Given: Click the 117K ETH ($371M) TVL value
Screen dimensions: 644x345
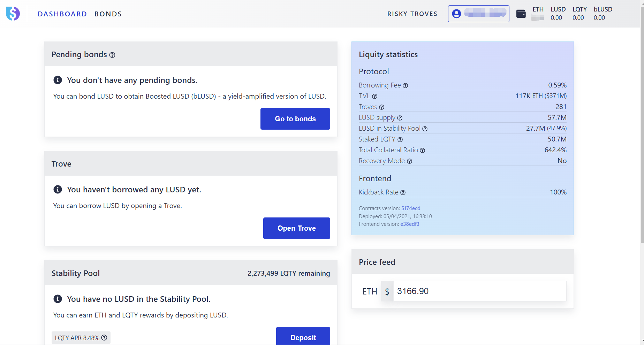Looking at the screenshot, I should tap(541, 96).
